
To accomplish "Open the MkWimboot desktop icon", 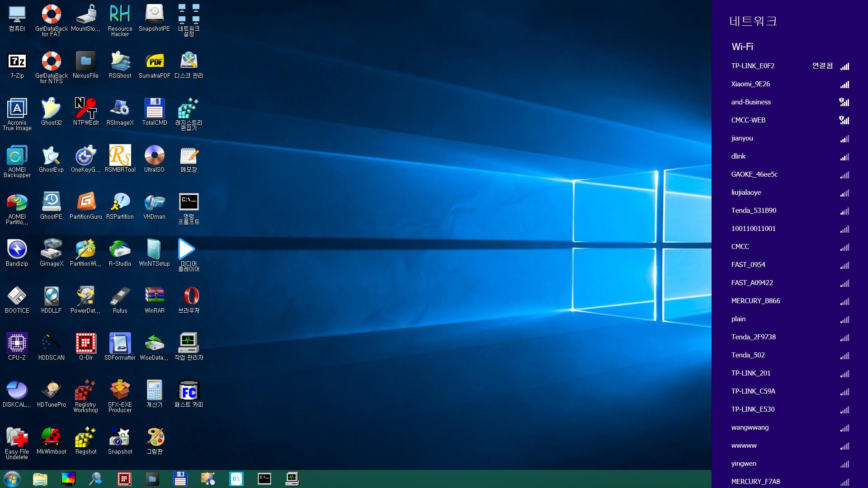I will (x=52, y=441).
